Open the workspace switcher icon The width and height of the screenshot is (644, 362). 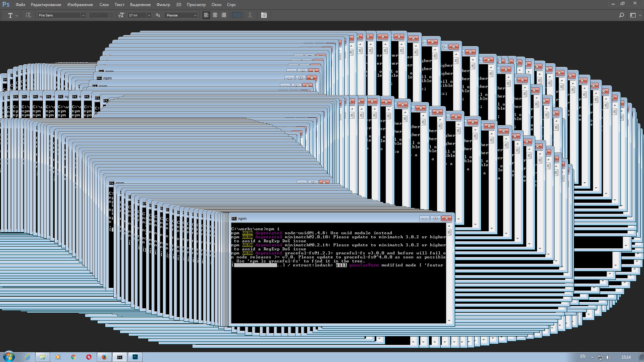[633, 15]
